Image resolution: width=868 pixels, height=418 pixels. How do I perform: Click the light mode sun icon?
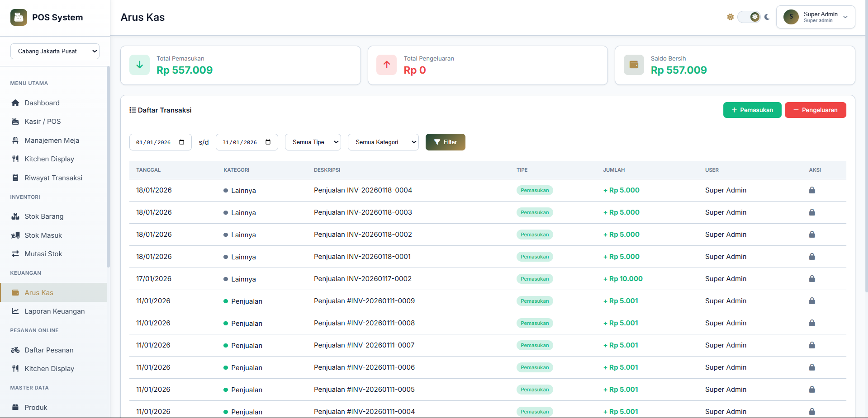(x=730, y=17)
